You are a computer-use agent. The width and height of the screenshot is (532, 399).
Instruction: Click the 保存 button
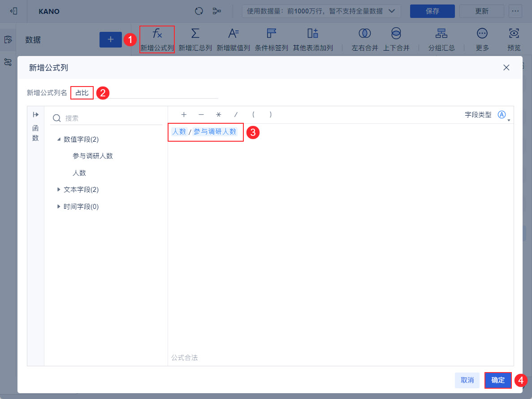tap(432, 11)
